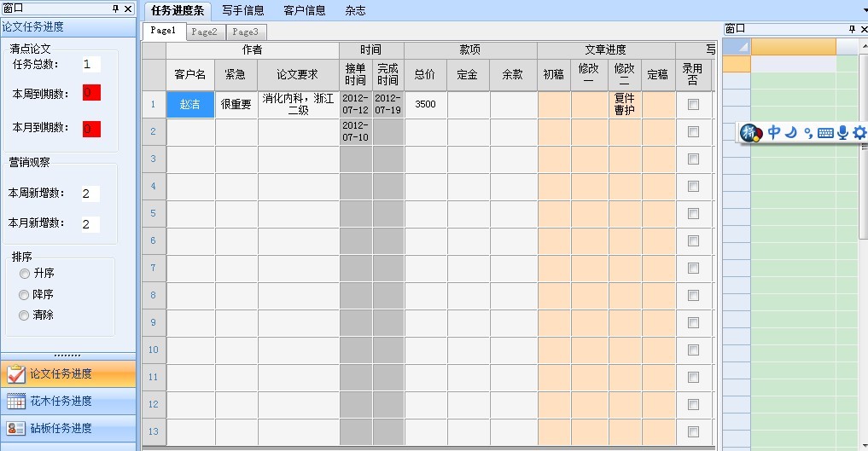Check 录用否 box in row 1
This screenshot has height=451, width=868.
point(693,105)
